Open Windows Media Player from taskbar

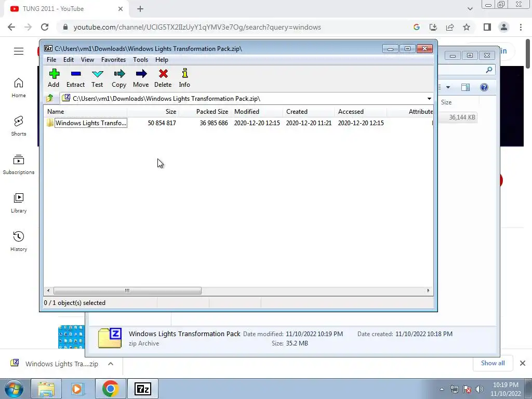click(x=78, y=389)
